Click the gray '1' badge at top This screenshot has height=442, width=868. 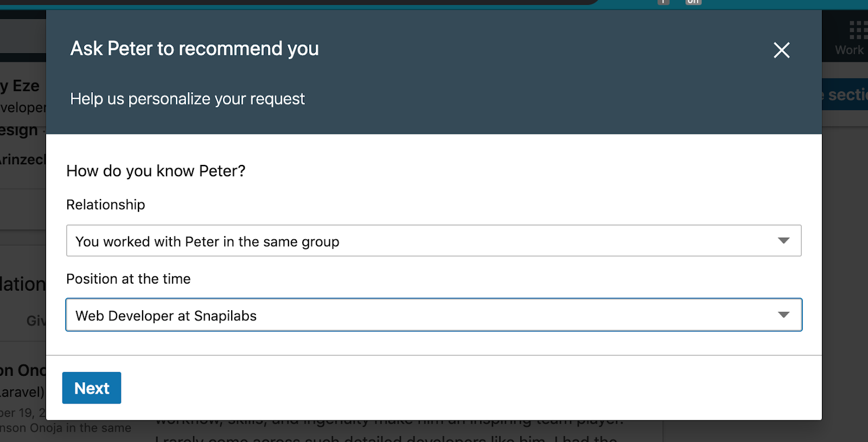click(663, 2)
